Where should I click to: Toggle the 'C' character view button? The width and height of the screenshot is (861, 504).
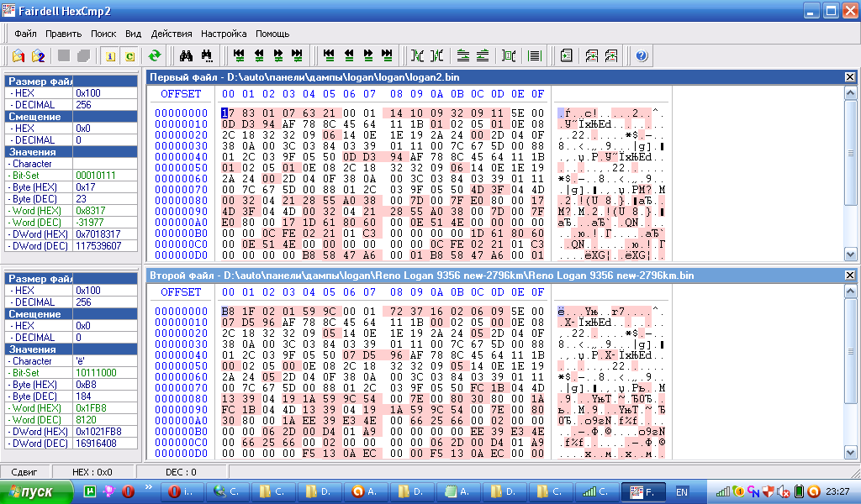coord(130,56)
